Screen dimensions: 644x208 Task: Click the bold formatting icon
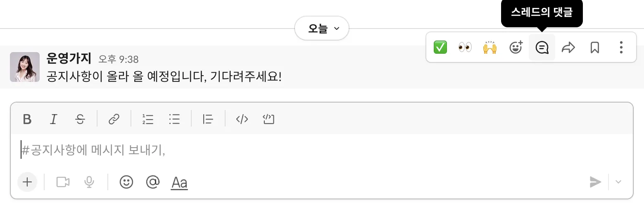[27, 120]
